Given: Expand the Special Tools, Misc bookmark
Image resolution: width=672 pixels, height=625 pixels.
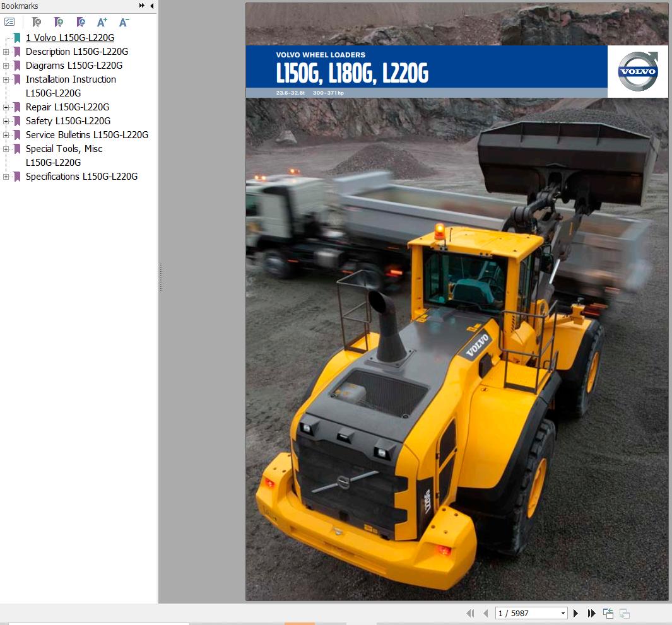Looking at the screenshot, I should coord(6,149).
